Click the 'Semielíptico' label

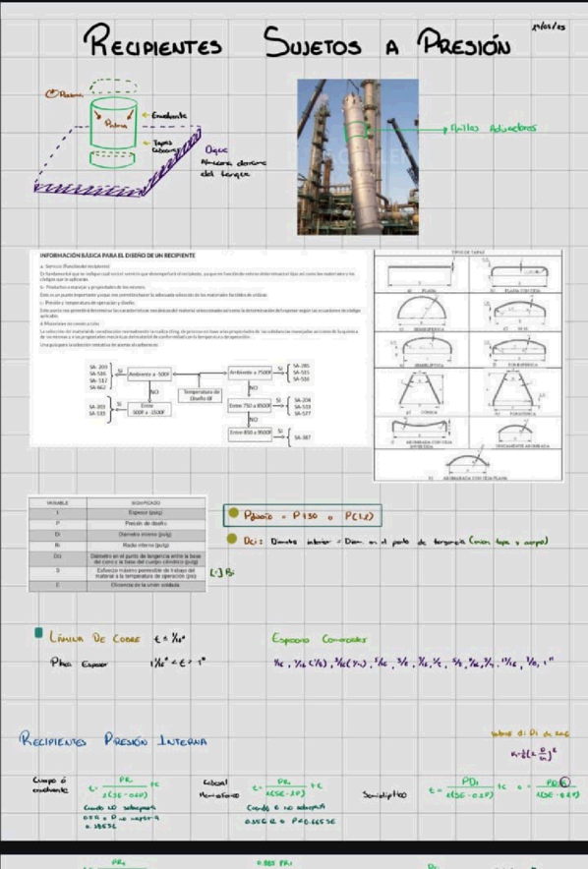pos(384,794)
